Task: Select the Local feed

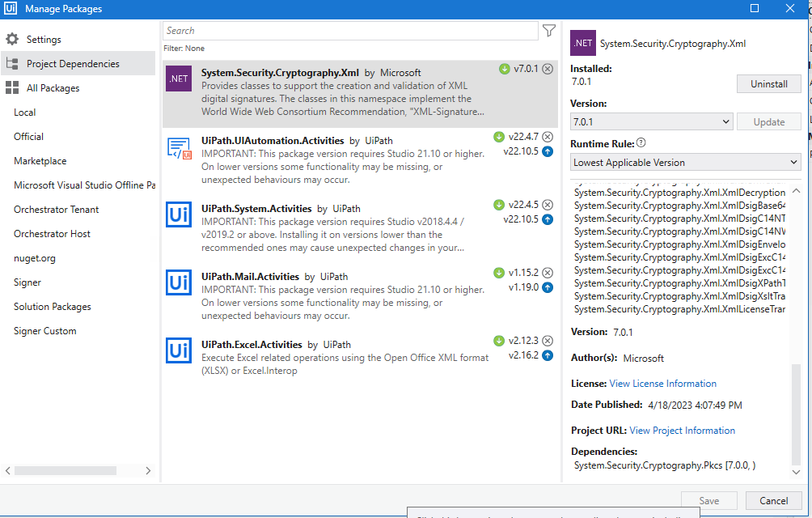Action: 25,113
